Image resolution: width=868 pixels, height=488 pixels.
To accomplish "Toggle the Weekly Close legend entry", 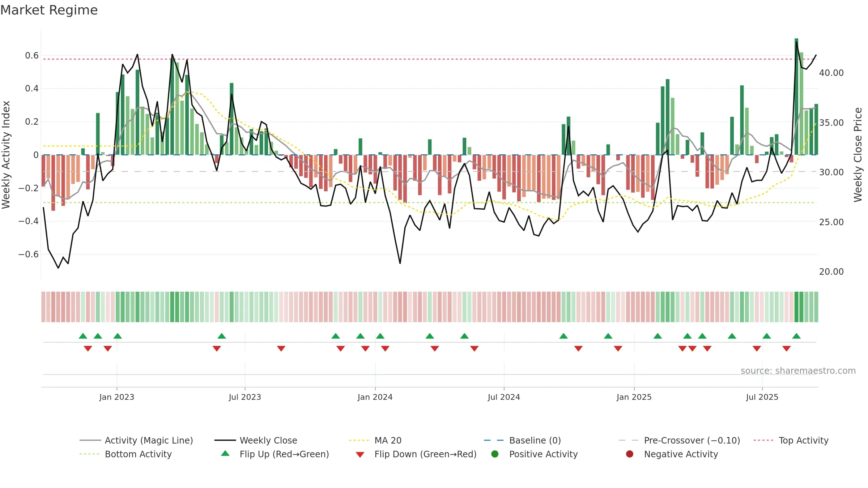I will click(256, 440).
